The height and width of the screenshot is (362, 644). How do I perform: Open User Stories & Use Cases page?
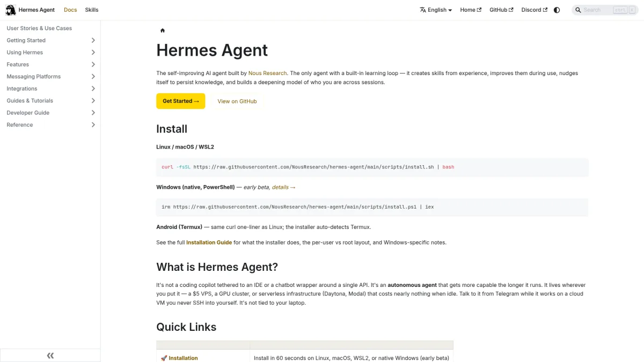39,28
